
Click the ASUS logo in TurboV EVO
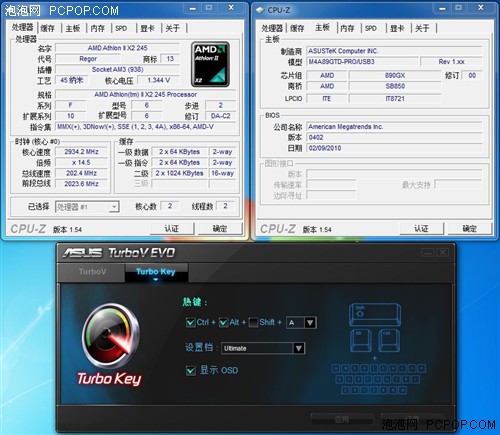[82, 253]
